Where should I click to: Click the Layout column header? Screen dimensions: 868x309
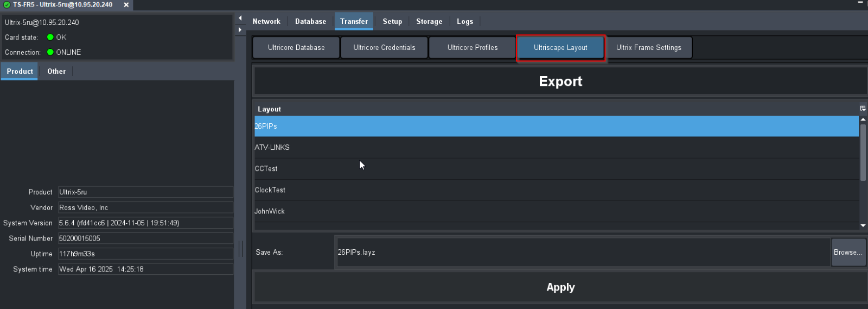point(557,109)
